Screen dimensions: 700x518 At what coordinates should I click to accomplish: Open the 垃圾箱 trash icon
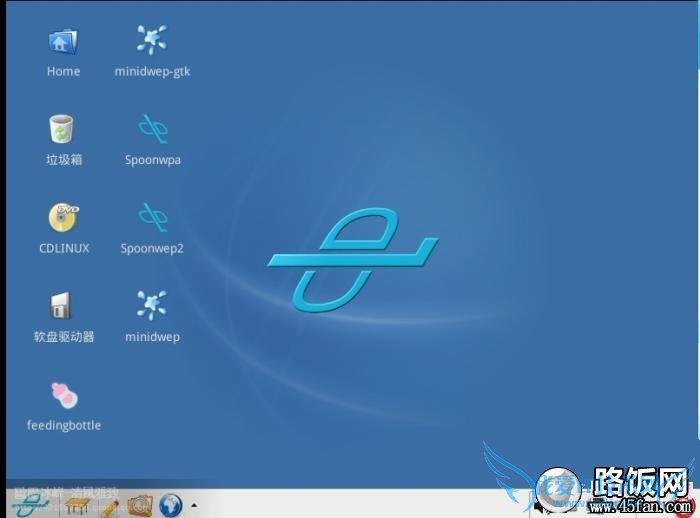tap(62, 129)
